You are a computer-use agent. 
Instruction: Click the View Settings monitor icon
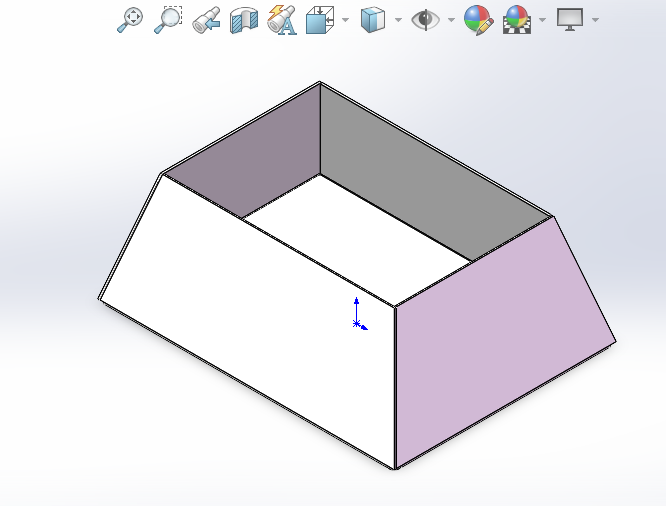point(570,20)
